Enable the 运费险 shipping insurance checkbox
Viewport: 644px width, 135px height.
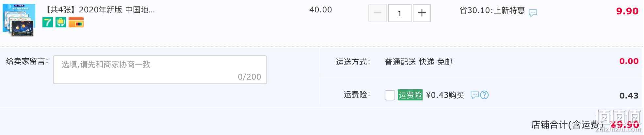click(x=390, y=95)
